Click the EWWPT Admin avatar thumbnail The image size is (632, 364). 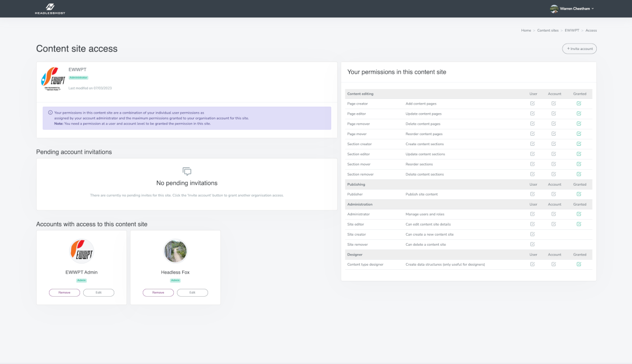pos(82,251)
